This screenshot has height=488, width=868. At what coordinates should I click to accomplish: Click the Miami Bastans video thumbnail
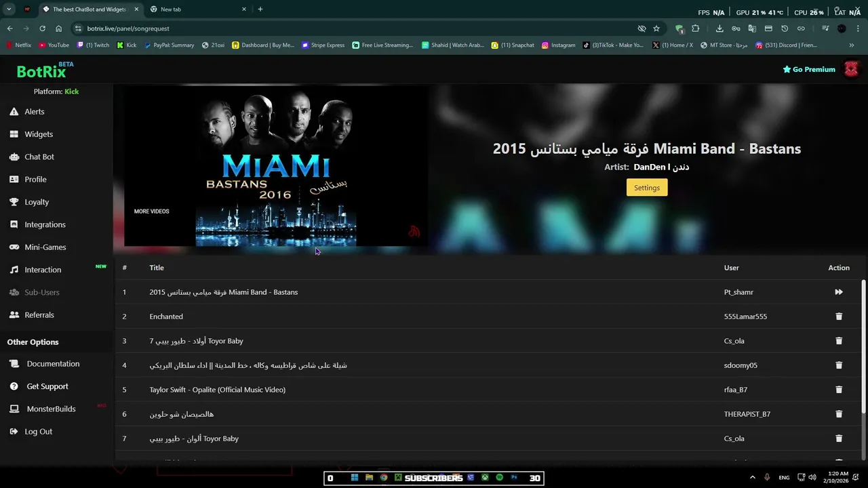tap(275, 165)
